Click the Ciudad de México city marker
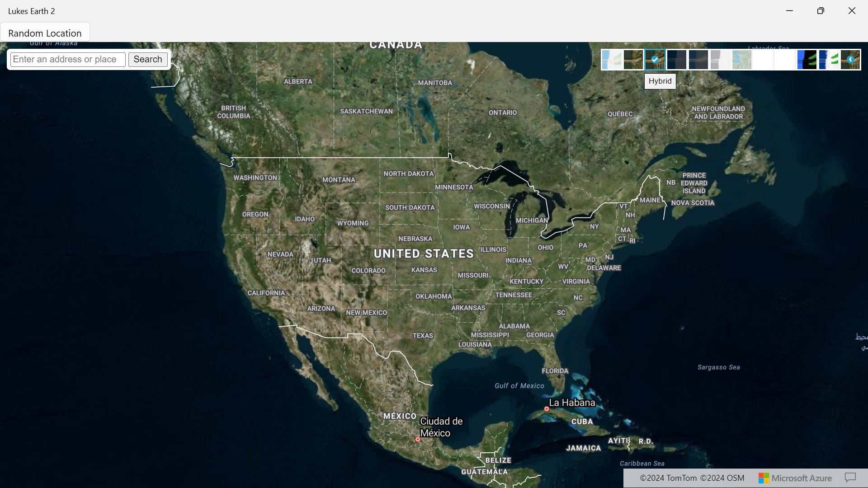Screen dimensions: 868x488 point(418,439)
